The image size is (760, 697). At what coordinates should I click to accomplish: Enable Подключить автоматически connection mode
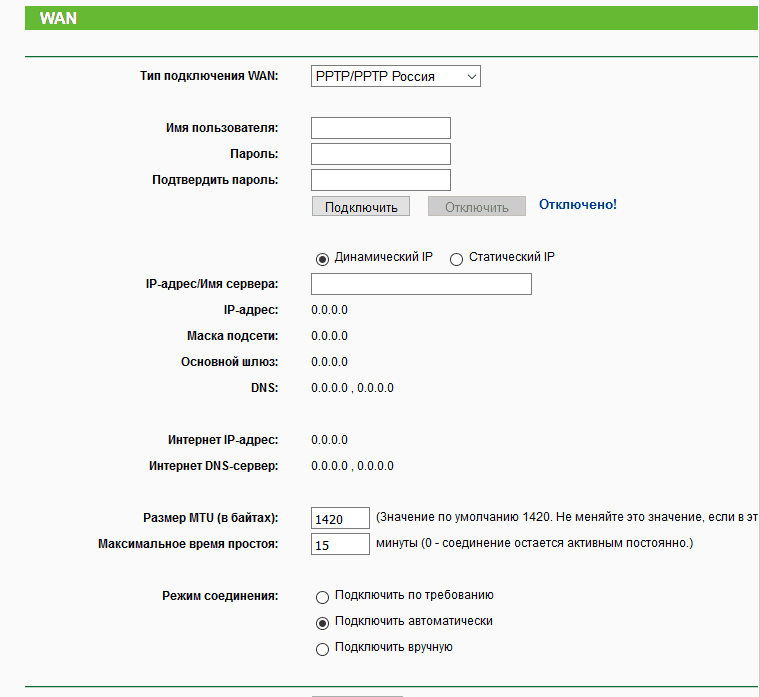322,622
